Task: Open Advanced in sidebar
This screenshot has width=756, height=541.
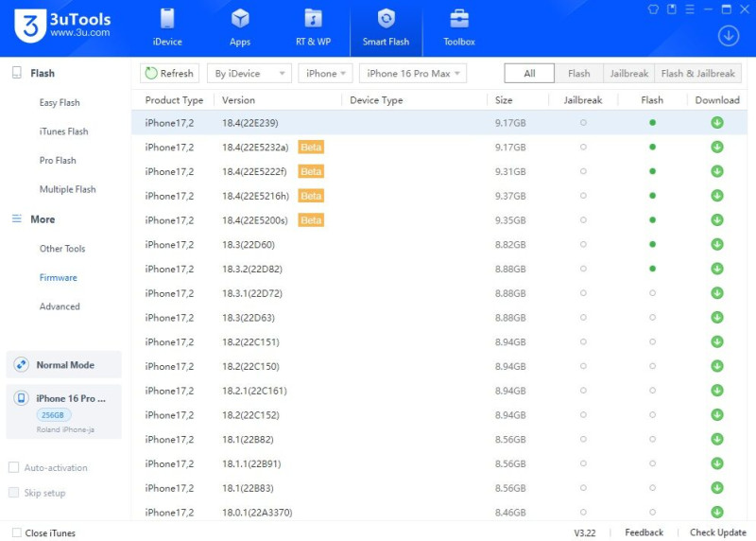Action: click(x=60, y=306)
